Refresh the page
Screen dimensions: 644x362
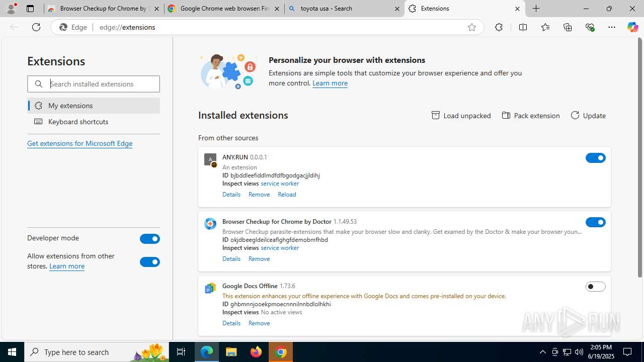36,27
